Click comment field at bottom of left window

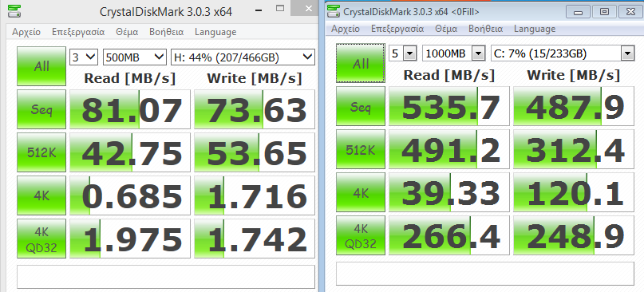(x=166, y=277)
